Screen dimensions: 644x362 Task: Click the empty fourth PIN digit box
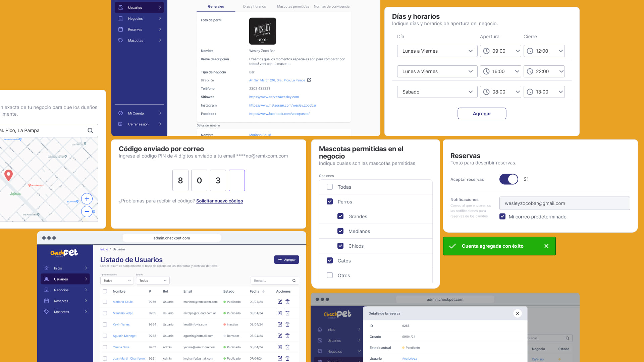coord(237,180)
